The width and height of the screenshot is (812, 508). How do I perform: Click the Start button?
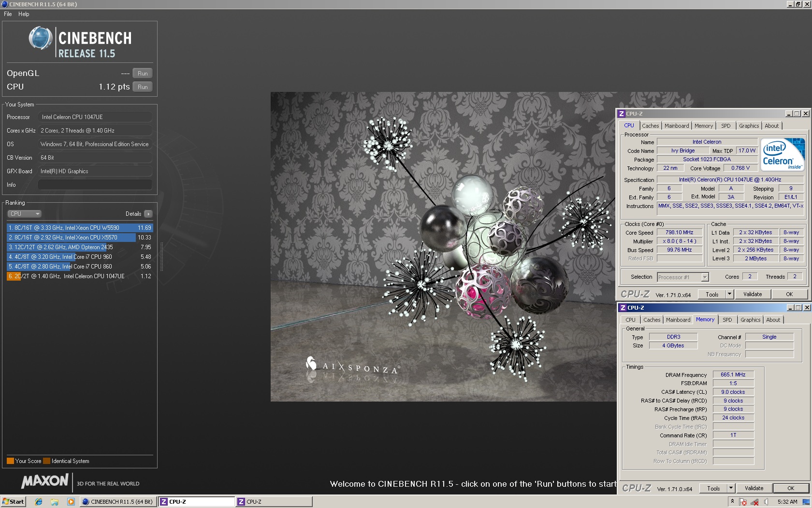click(x=13, y=502)
